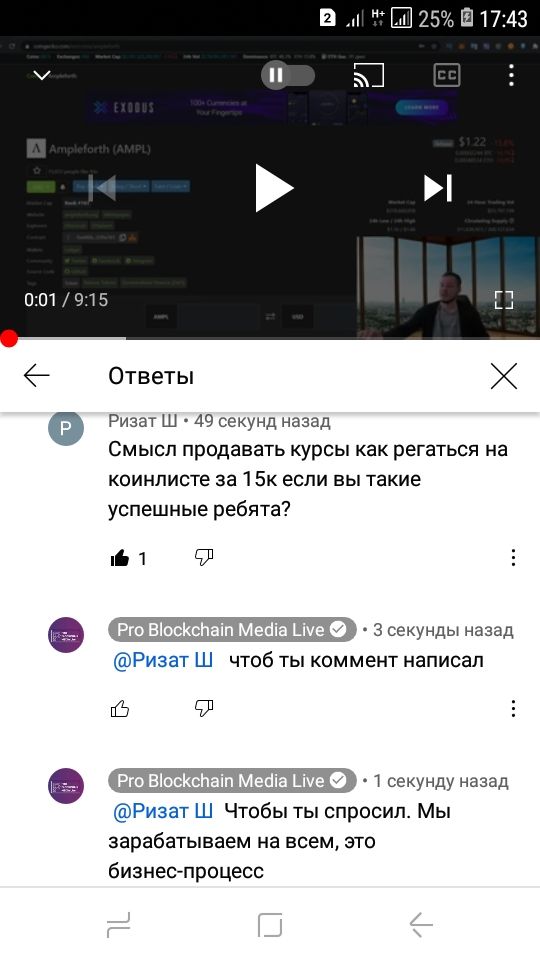Collapse the video player with the down chevron
The height and width of the screenshot is (960, 540).
(41, 75)
